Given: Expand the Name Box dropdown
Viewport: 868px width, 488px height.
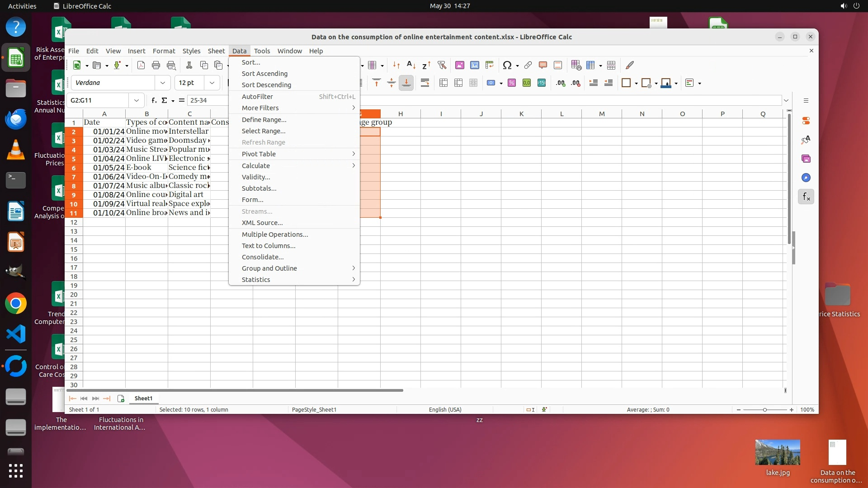Looking at the screenshot, I should point(136,100).
